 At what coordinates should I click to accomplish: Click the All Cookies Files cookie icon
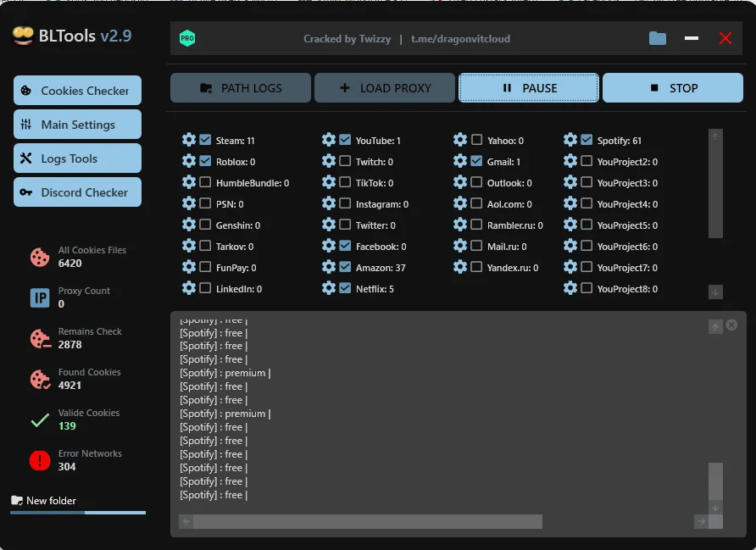[40, 257]
